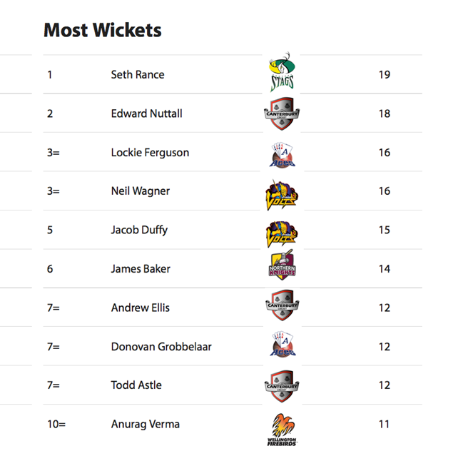This screenshot has width=473, height=476.
Task: Click the Volts logo beside Jacob Duffy
Action: [282, 233]
